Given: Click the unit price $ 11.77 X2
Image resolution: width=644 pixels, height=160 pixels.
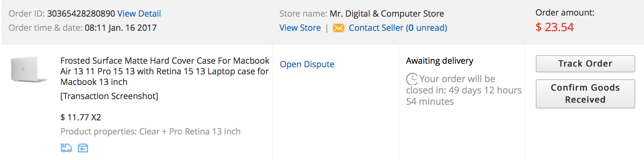Looking at the screenshot, I should coord(81,117).
